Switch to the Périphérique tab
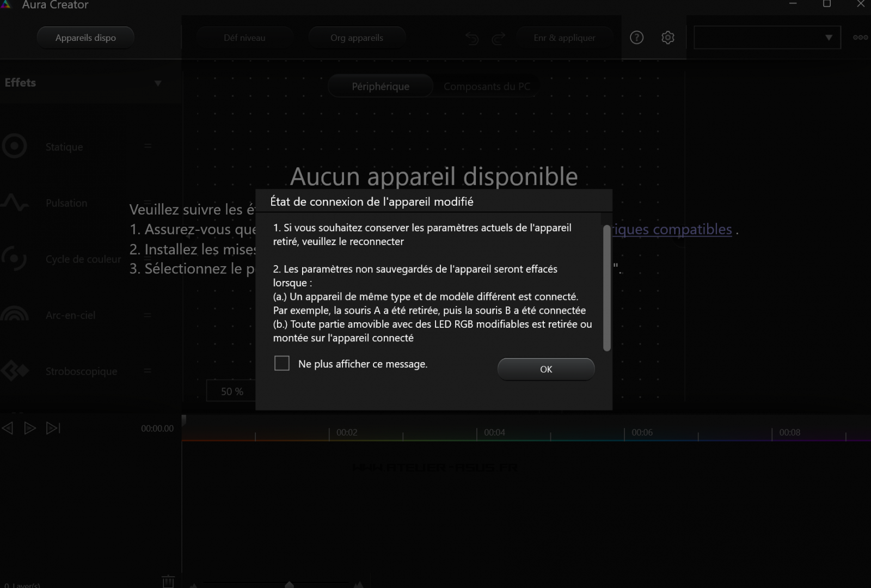The image size is (871, 588). pyautogui.click(x=381, y=87)
